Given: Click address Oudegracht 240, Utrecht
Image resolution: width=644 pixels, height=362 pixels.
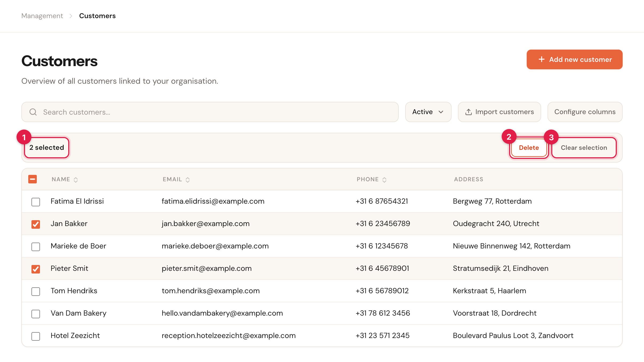Looking at the screenshot, I should pos(496,224).
